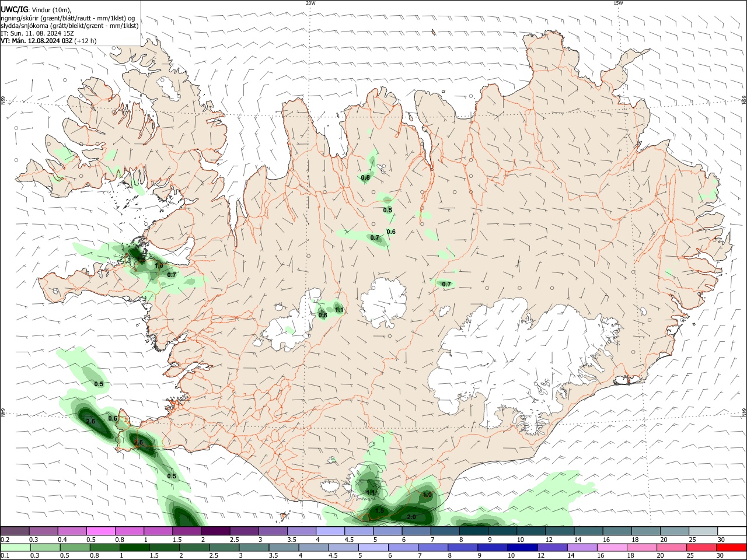Select darkest purple 2–2.5 swatch in snow scale

tap(215, 531)
